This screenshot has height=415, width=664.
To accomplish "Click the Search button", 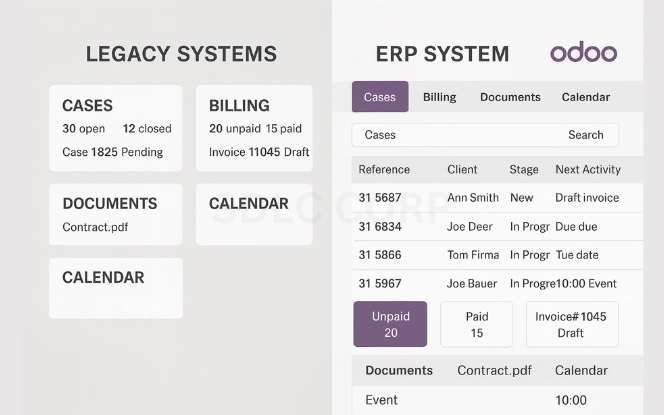I will tap(586, 135).
